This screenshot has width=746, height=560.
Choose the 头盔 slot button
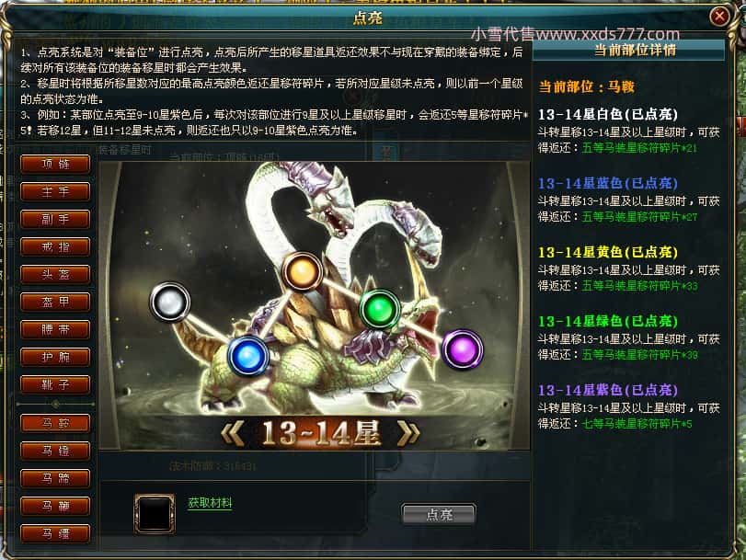coord(55,275)
